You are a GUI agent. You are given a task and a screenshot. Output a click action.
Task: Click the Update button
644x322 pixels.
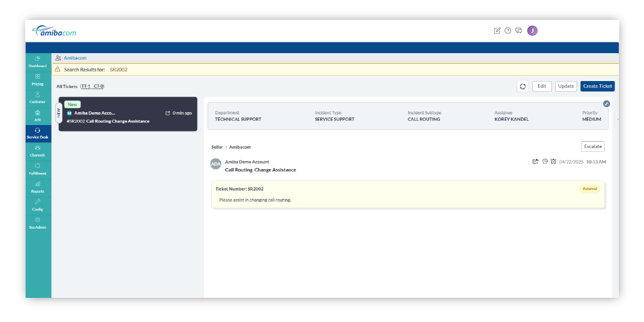[566, 86]
